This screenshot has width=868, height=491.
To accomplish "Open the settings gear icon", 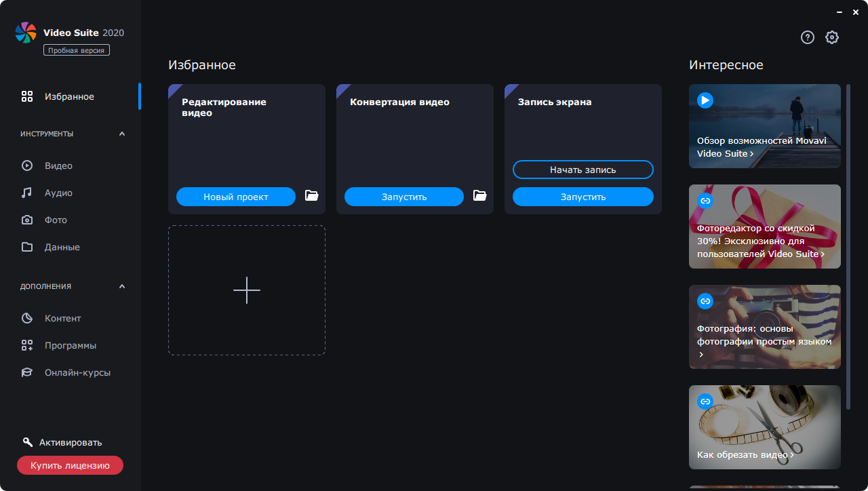I will click(832, 37).
